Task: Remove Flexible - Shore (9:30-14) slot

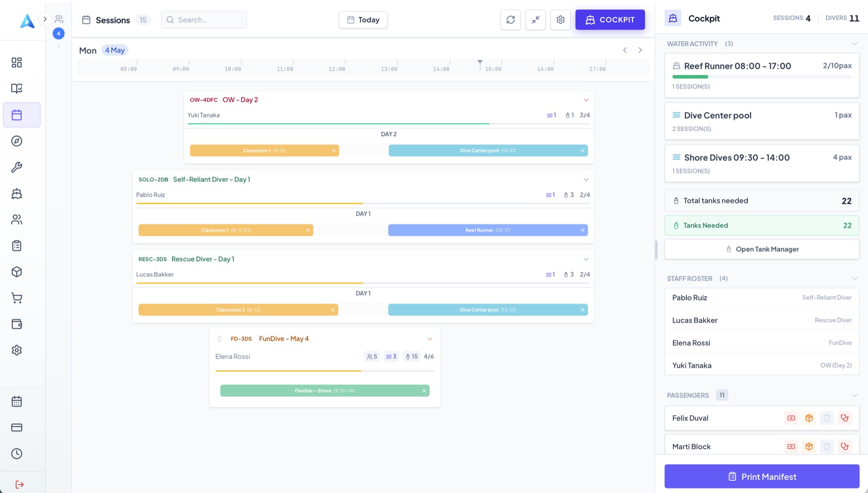Action: click(x=424, y=391)
